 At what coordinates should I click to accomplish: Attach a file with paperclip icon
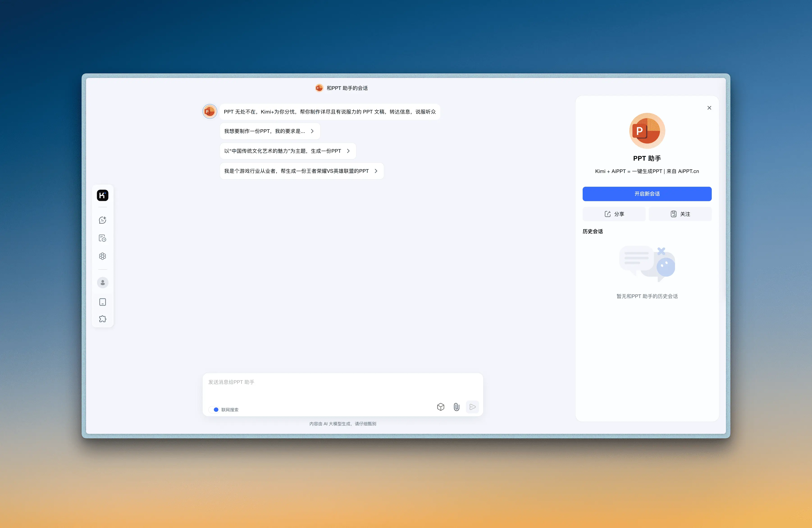[x=456, y=407]
